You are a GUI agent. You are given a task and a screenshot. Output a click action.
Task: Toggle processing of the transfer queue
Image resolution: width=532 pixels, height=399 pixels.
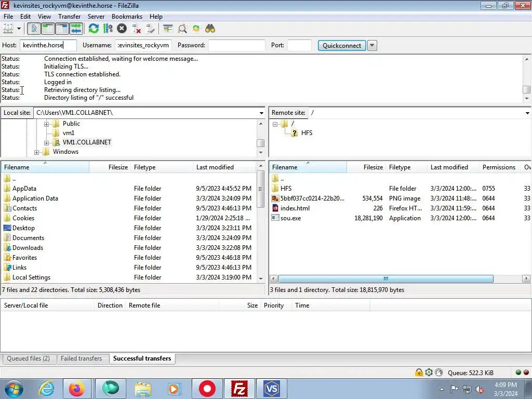pyautogui.click(x=108, y=29)
